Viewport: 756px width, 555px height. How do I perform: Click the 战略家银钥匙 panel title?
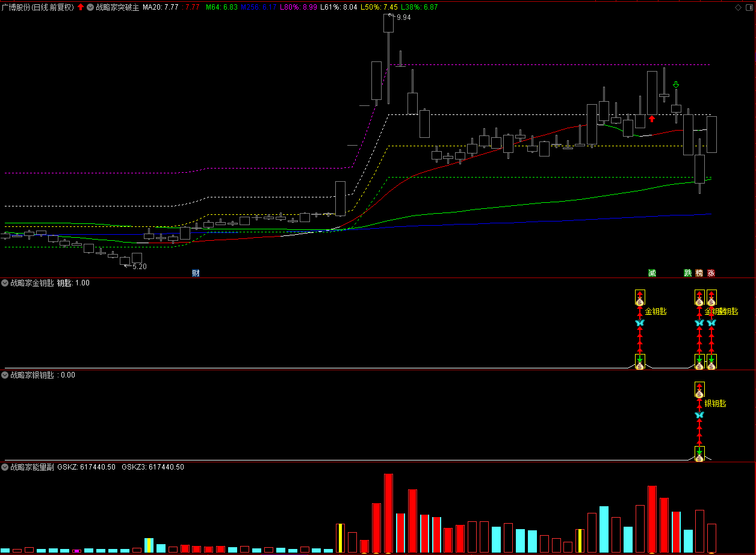click(32, 375)
